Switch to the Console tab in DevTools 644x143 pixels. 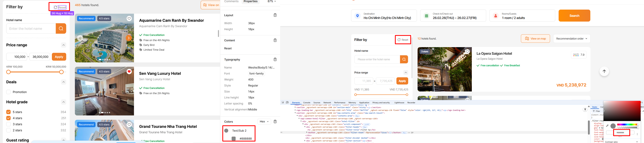click(306, 103)
